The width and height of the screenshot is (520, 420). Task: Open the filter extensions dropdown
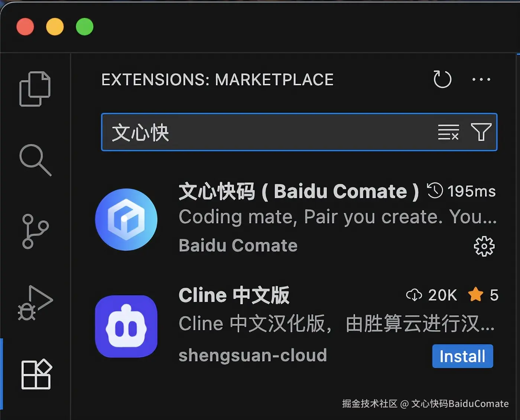[x=481, y=132]
